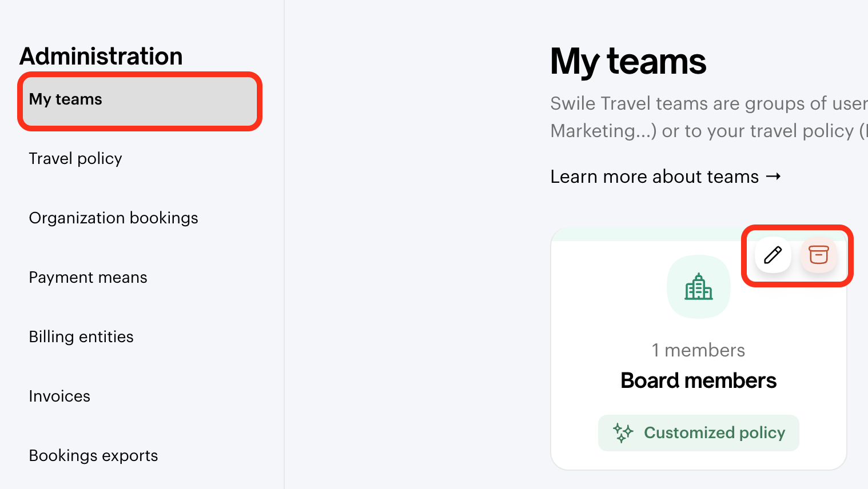The width and height of the screenshot is (868, 489).
Task: Click the Board members team name
Action: (x=699, y=380)
